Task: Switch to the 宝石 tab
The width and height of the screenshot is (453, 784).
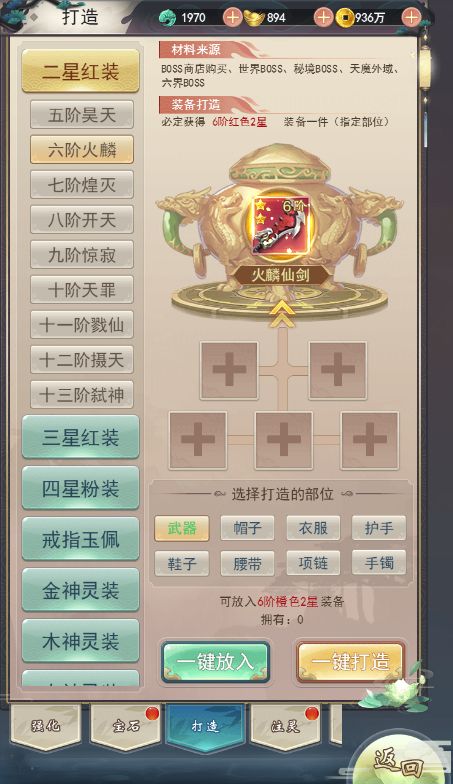Action: [x=125, y=726]
